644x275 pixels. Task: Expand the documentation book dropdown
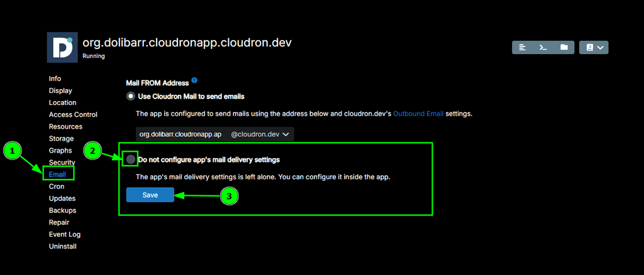pyautogui.click(x=594, y=48)
